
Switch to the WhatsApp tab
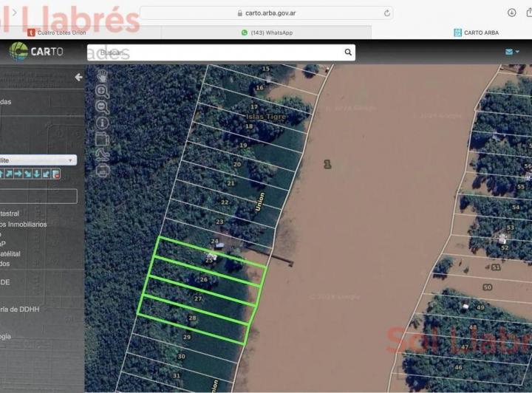pyautogui.click(x=267, y=33)
